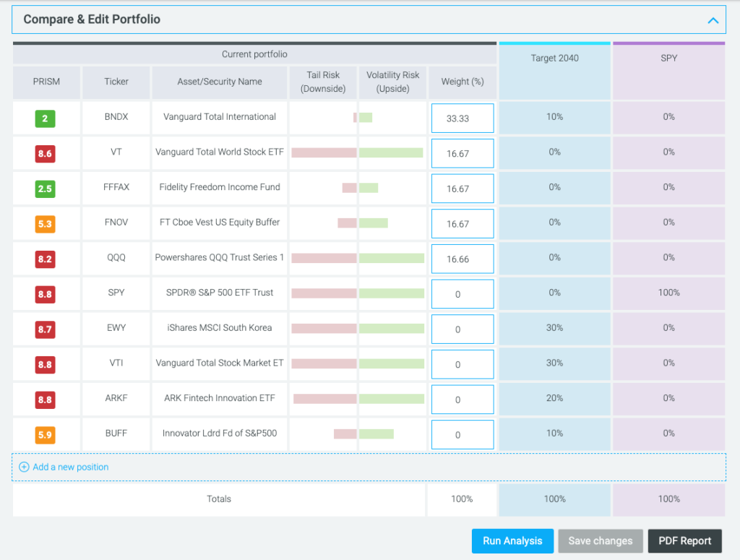Click the BUFF ticker cell
This screenshot has width=740, height=560.
[116, 433]
